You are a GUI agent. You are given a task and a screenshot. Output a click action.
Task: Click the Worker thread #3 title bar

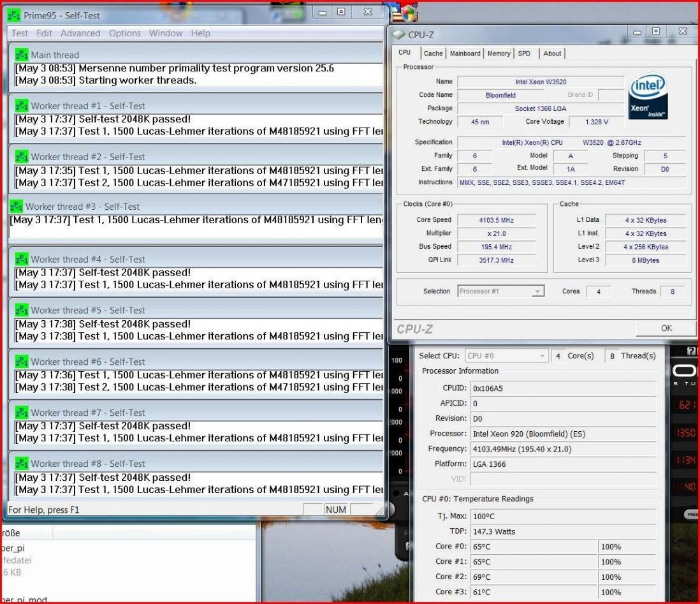click(x=196, y=206)
